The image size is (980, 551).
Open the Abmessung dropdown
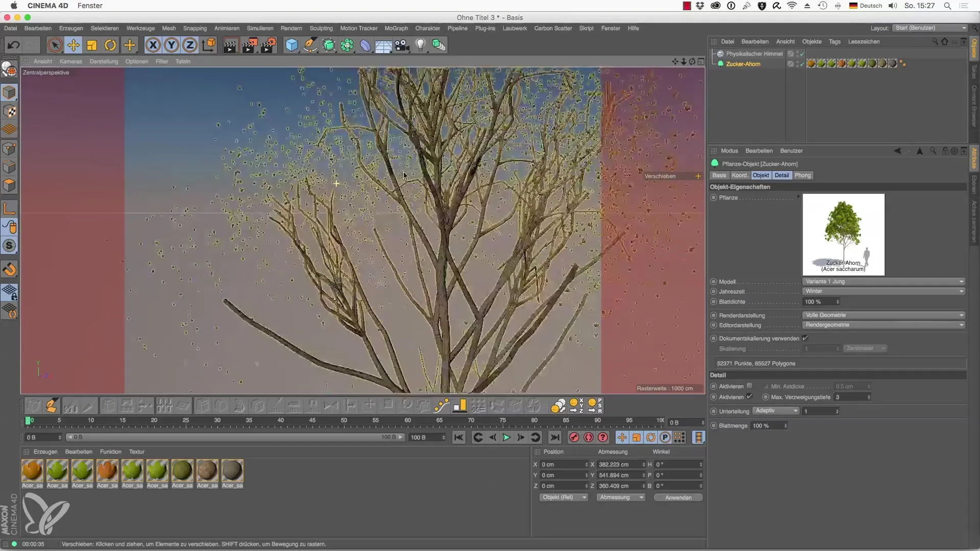tap(621, 497)
